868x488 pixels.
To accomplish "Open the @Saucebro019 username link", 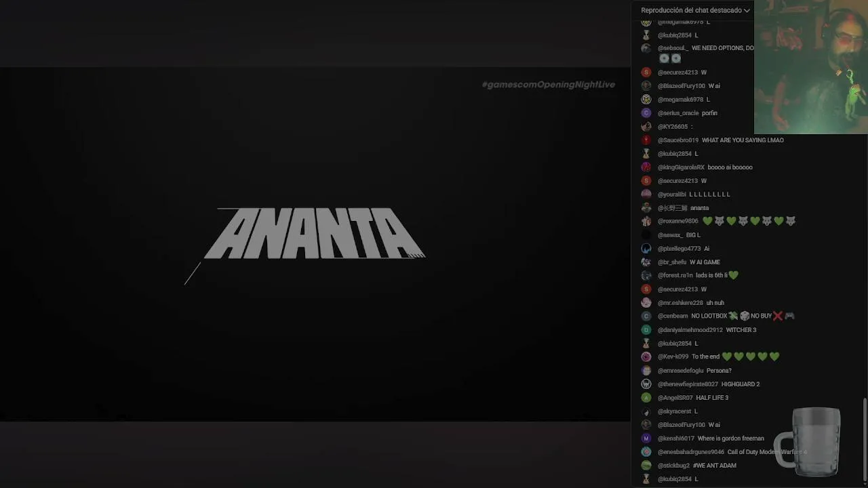I will (678, 140).
